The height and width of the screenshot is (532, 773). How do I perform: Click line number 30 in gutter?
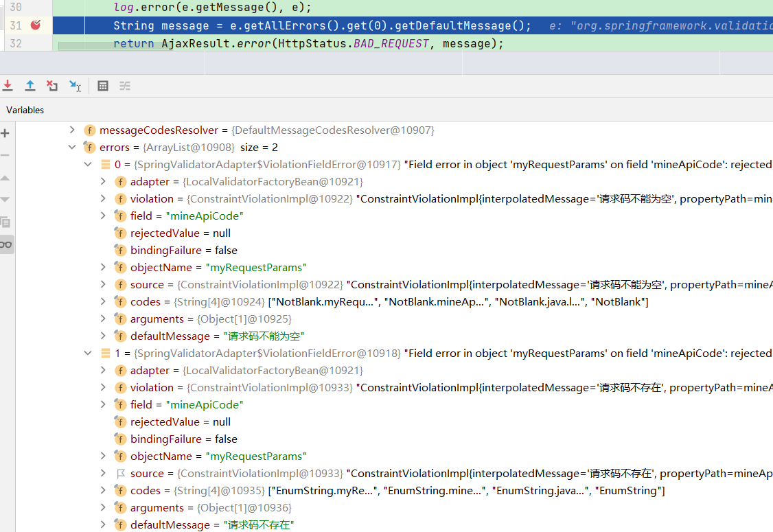pyautogui.click(x=16, y=8)
